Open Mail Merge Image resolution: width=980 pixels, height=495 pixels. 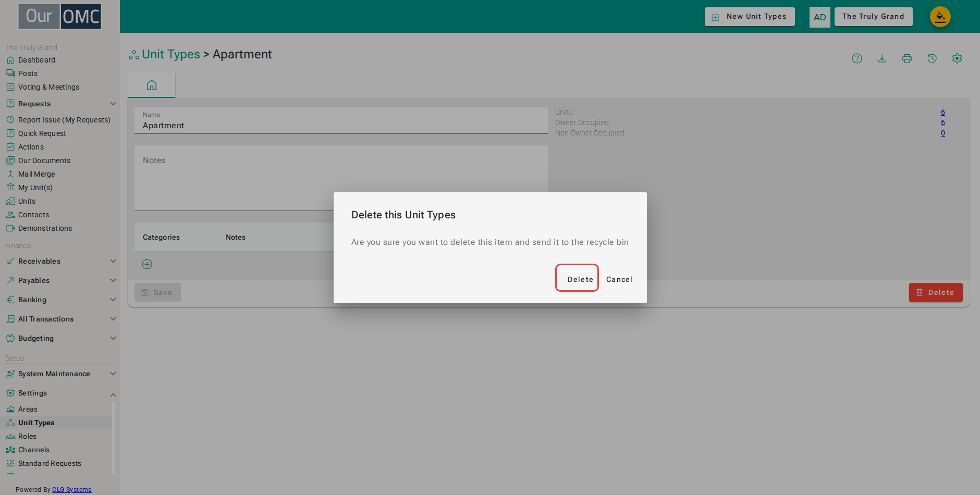point(36,174)
